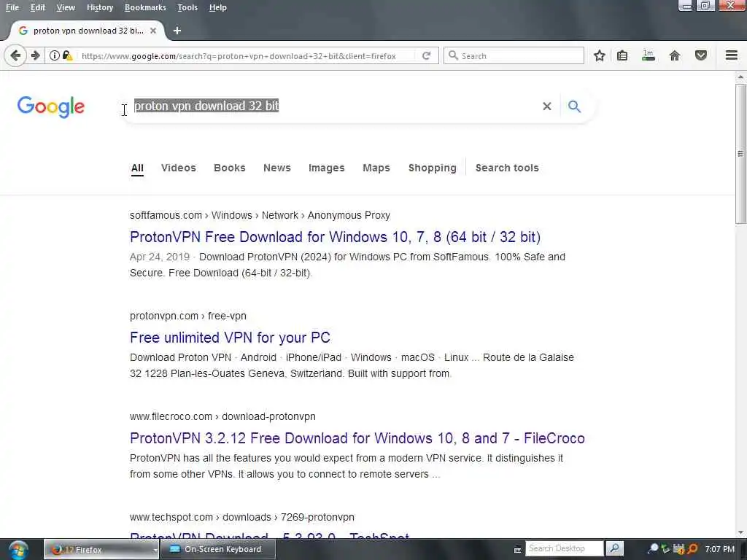Open the partially visible TechSpot ProtonVPN result
747x560 pixels.
(x=270, y=535)
